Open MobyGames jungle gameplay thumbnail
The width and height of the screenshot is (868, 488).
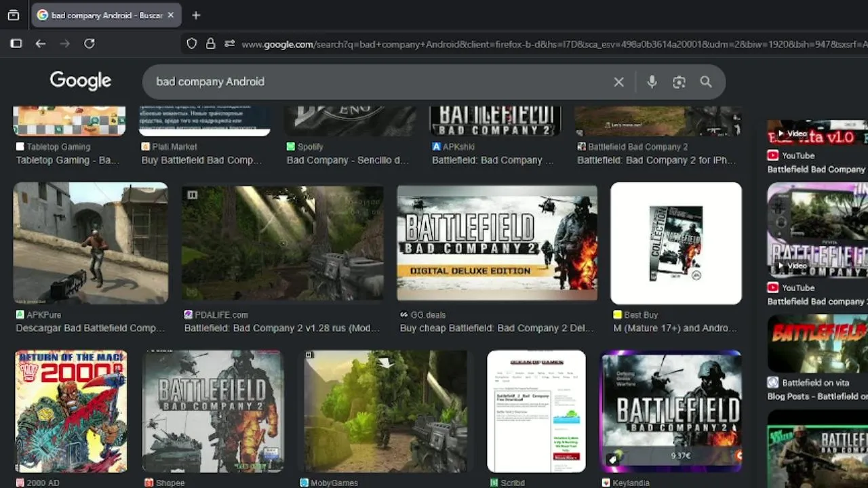(385, 411)
